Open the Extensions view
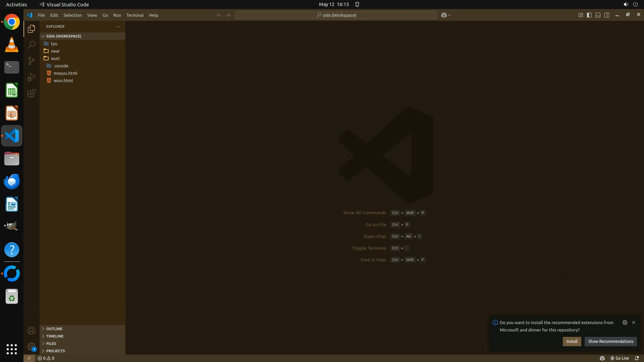Screen dimensions: 644x362 pyautogui.click(x=32, y=93)
